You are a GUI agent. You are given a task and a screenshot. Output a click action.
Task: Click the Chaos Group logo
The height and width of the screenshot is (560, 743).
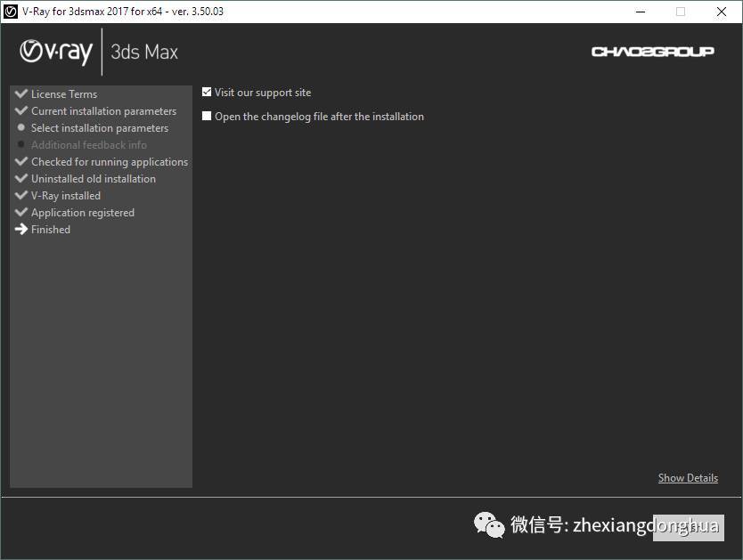(652, 51)
